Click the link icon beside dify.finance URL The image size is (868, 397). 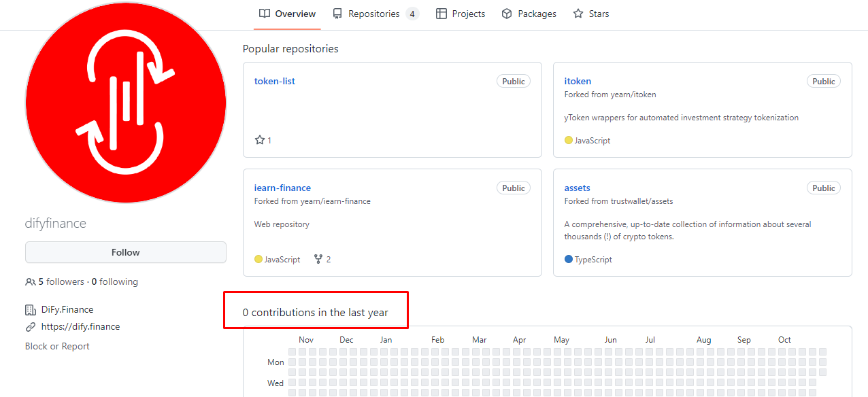[31, 326]
